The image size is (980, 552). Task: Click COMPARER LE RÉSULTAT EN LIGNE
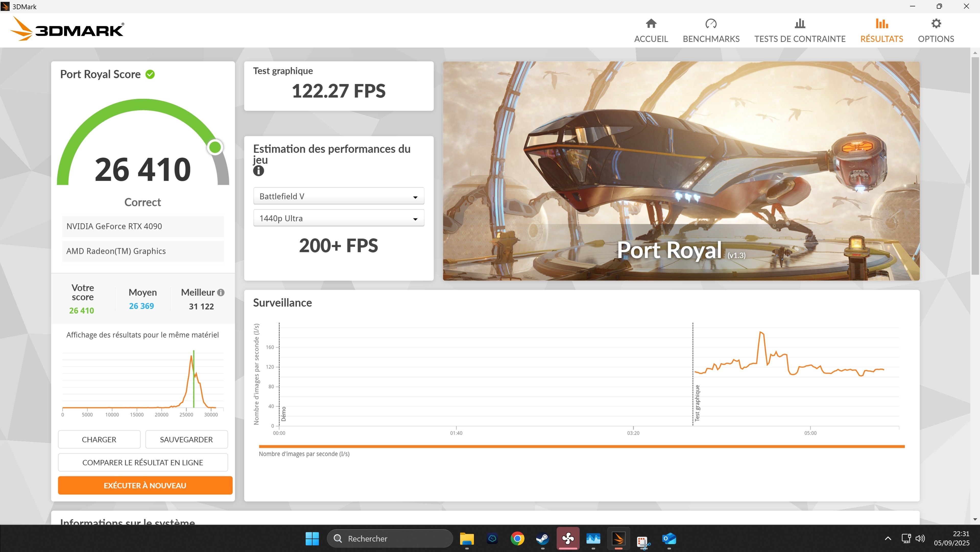pos(143,462)
